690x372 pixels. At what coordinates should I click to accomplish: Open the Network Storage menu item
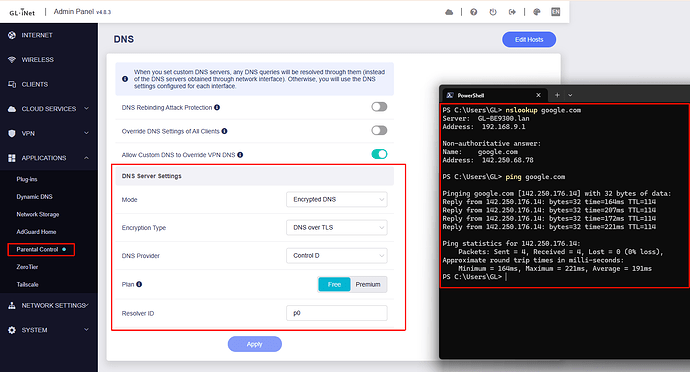coord(38,214)
